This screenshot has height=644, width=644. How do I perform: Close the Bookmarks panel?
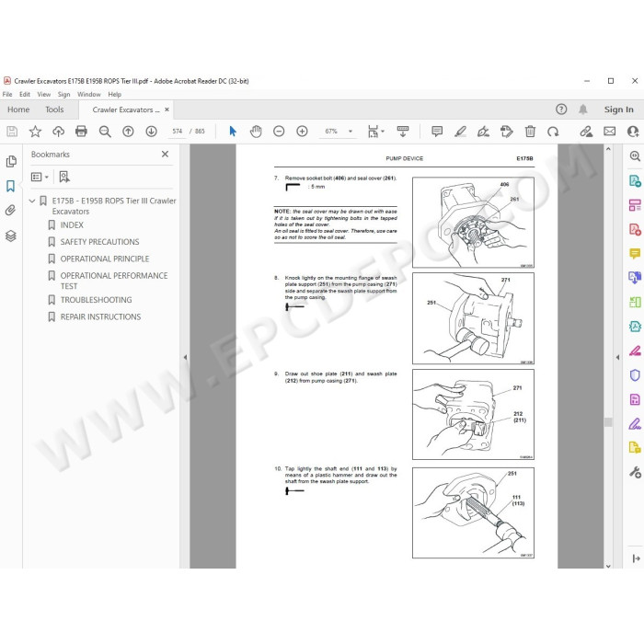[x=165, y=154]
